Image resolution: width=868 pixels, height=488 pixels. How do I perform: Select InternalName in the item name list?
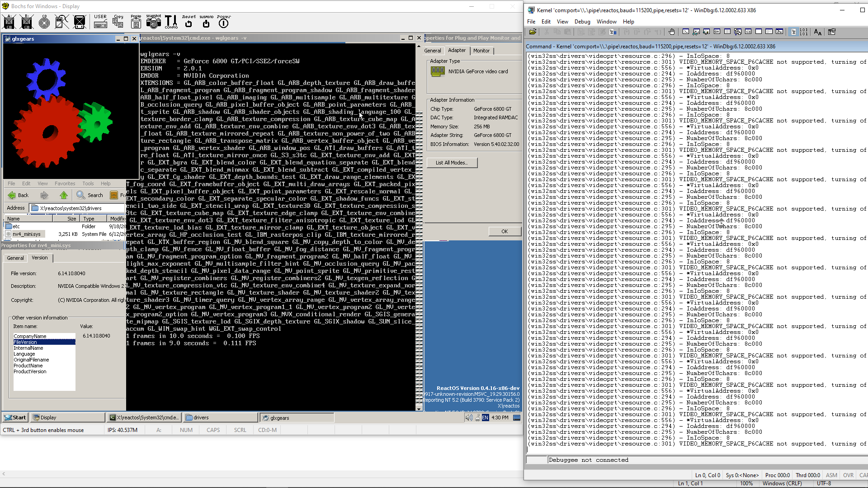pyautogui.click(x=28, y=348)
